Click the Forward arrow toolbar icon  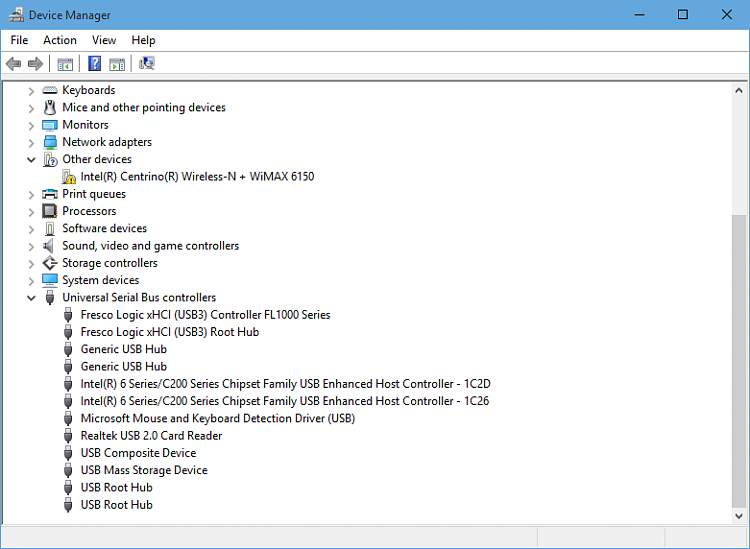35,64
